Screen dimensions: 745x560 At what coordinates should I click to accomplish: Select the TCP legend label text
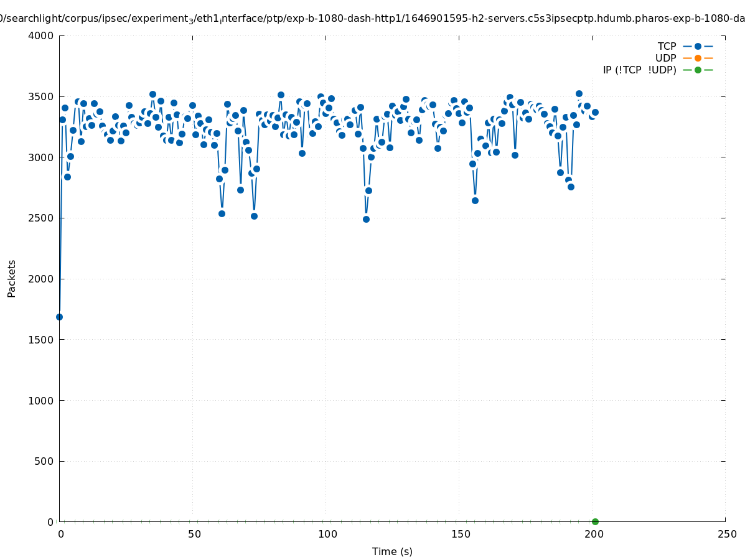coord(667,46)
